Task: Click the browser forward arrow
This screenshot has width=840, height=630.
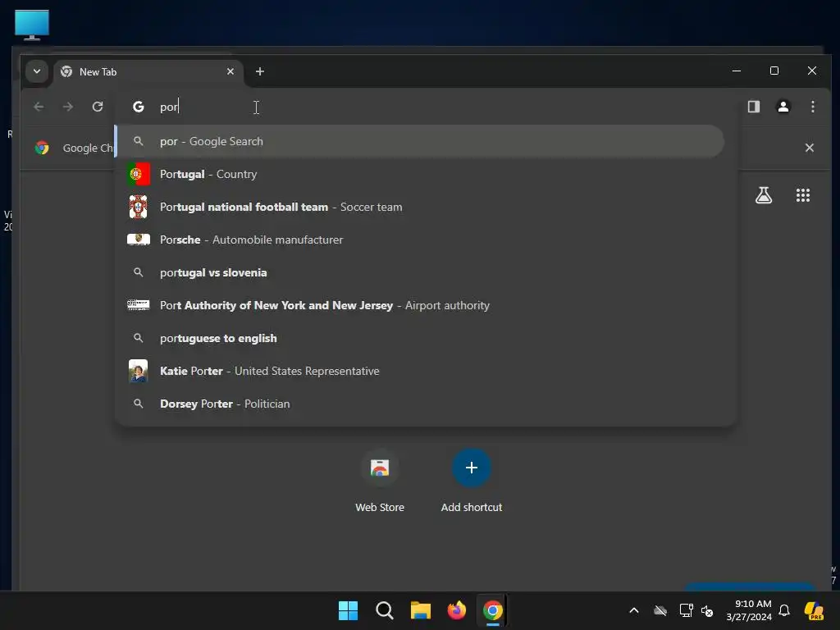Action: (x=68, y=107)
